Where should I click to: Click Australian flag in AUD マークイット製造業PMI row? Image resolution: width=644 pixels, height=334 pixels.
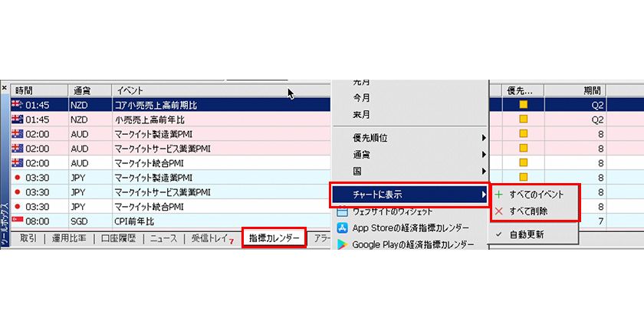(17, 134)
